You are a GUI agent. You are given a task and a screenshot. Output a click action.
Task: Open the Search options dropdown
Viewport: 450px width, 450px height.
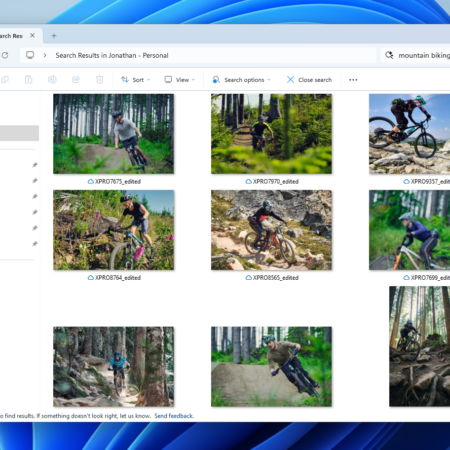click(x=242, y=80)
